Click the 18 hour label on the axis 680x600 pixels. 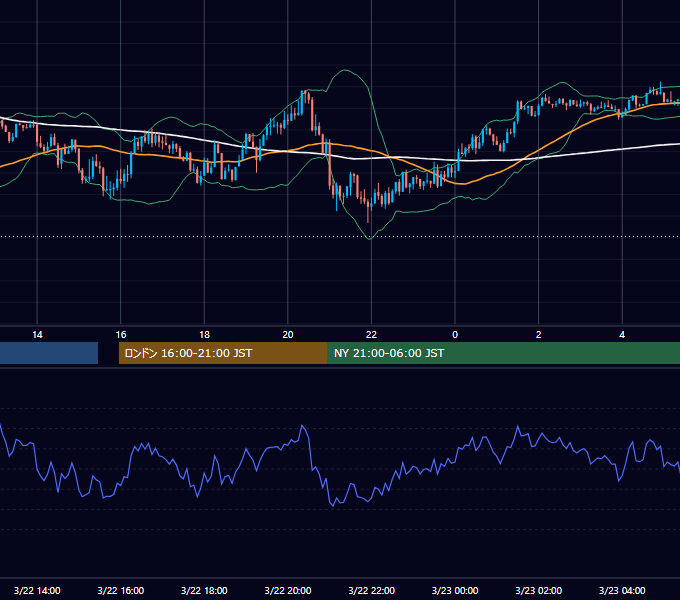click(x=204, y=335)
